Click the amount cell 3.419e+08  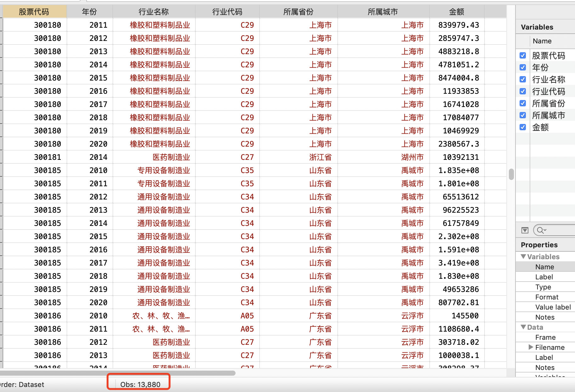[x=457, y=263]
